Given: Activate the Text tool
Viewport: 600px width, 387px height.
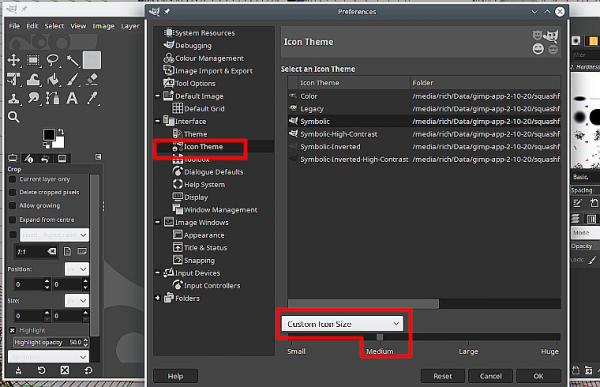Looking at the screenshot, I should 72,98.
